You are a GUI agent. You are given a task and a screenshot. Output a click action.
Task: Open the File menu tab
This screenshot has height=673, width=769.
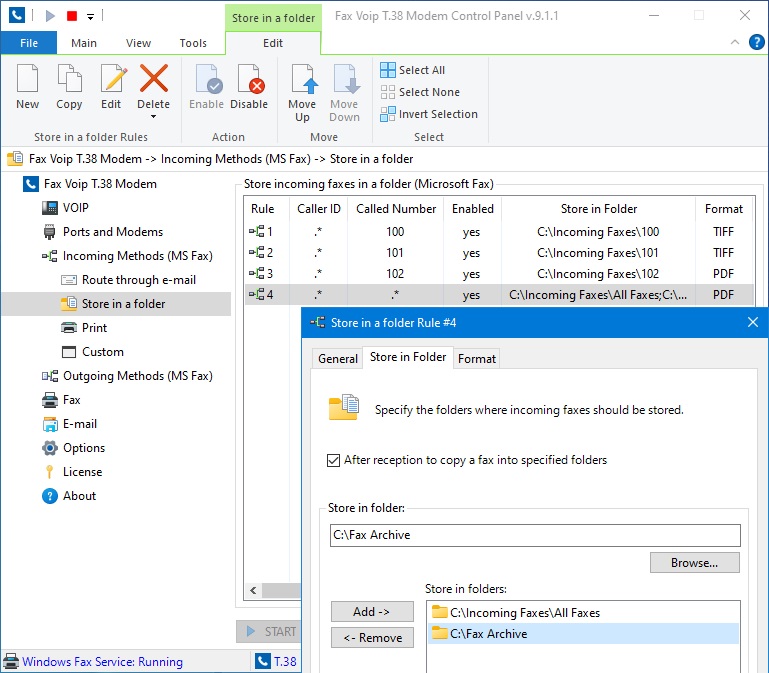[29, 43]
